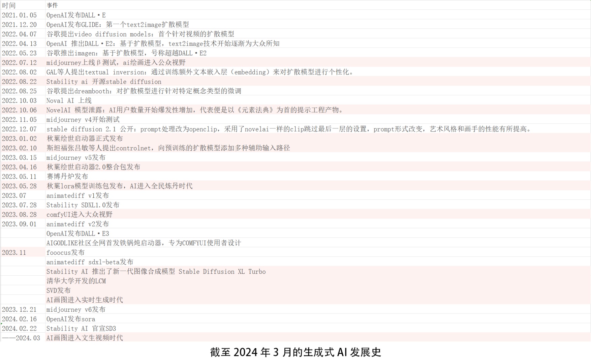This screenshot has height=364, width=591.
Task: Click the 秋葉lora模型训练包发布 cell
Action: click(318, 186)
